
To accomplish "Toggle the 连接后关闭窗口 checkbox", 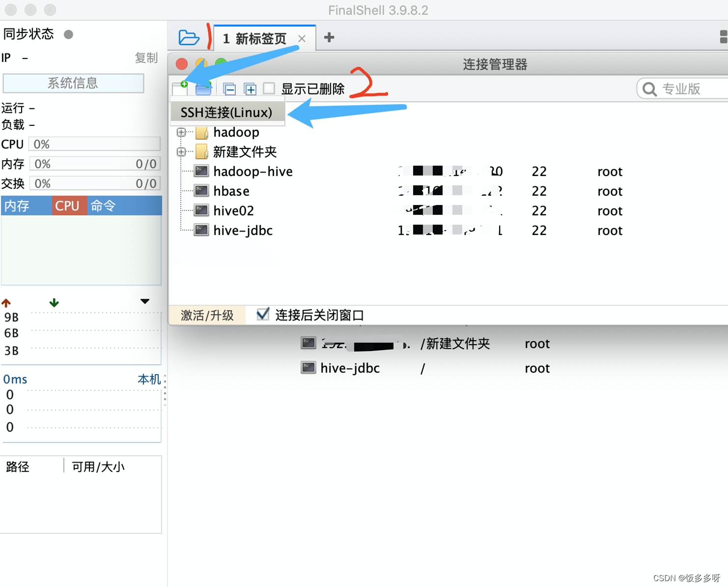I will [x=263, y=314].
